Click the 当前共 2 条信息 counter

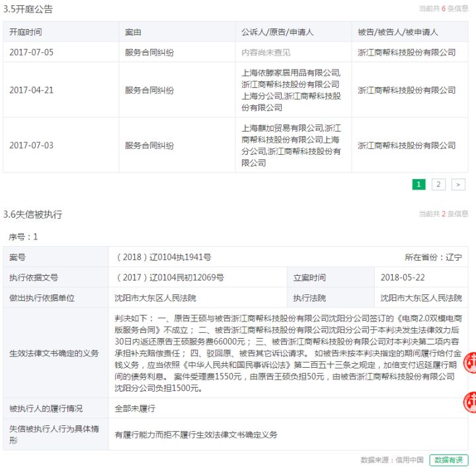point(444,214)
